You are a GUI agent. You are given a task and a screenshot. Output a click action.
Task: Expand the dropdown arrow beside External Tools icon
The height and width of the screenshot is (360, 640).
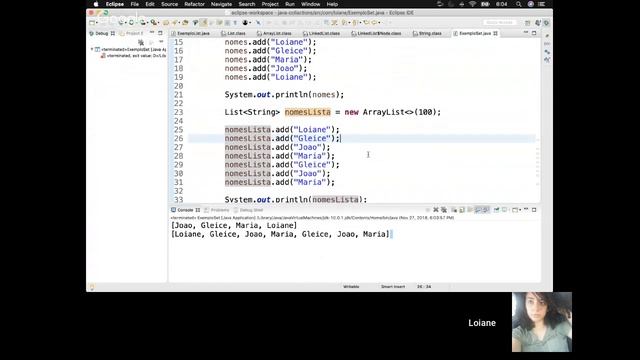(158, 23)
